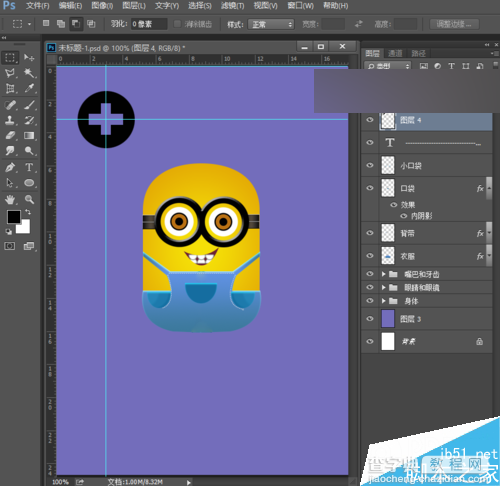500x486 pixels.
Task: Select the Ellipse shape tool
Action: [29, 183]
